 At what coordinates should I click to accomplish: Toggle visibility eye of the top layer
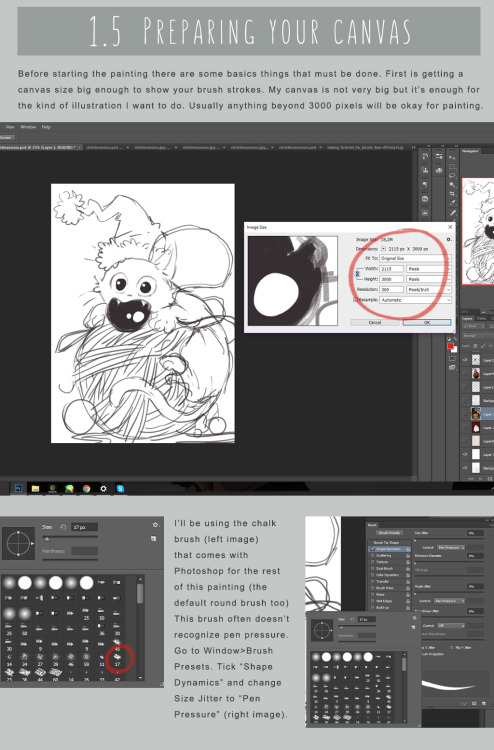click(x=465, y=360)
